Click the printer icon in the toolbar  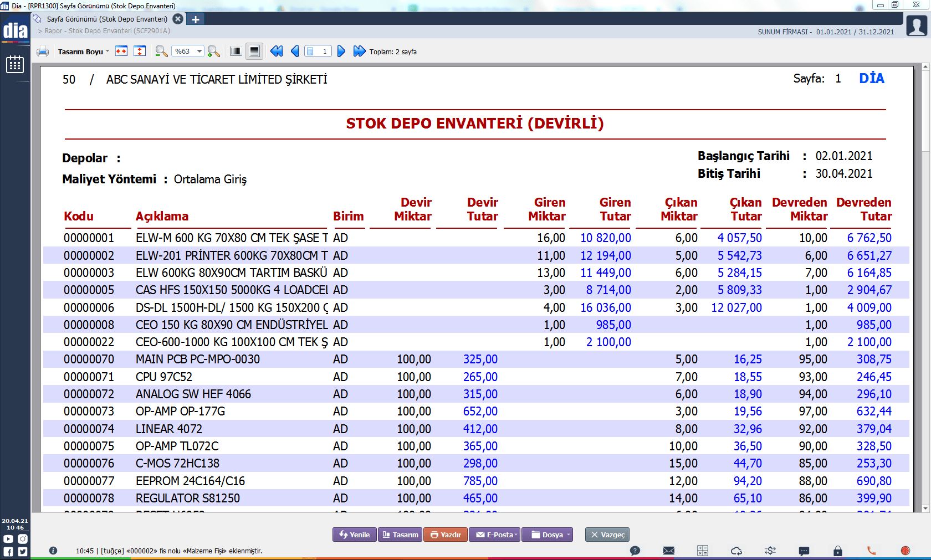pyautogui.click(x=43, y=52)
